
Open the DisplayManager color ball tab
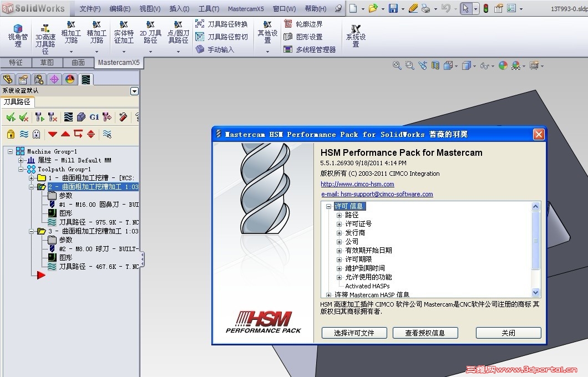tap(70, 79)
